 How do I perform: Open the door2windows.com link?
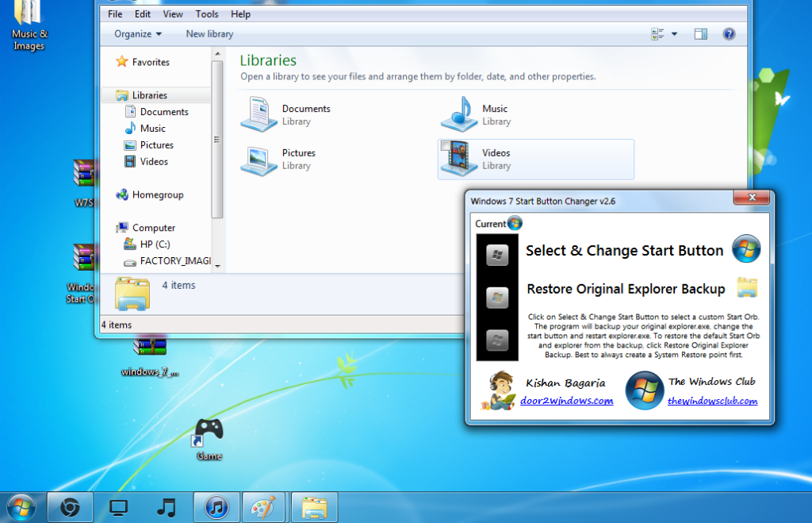point(566,401)
